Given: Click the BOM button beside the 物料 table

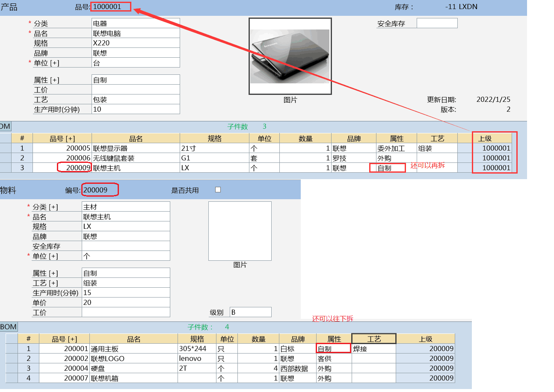Looking at the screenshot, I should click(x=9, y=327).
